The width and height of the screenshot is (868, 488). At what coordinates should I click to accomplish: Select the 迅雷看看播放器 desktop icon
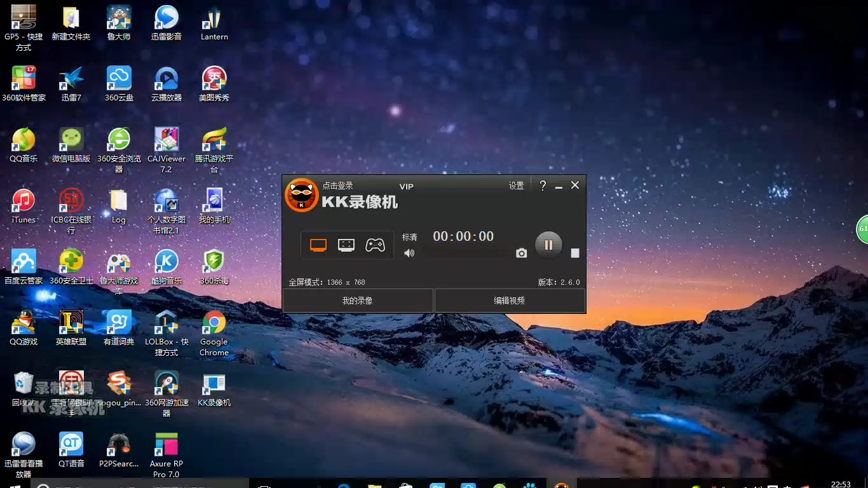pyautogui.click(x=24, y=455)
